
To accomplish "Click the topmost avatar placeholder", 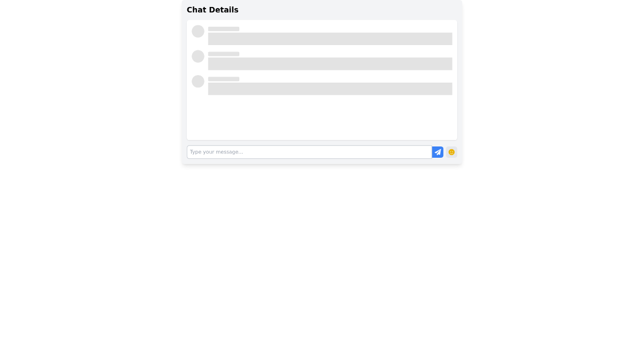I will point(198,31).
